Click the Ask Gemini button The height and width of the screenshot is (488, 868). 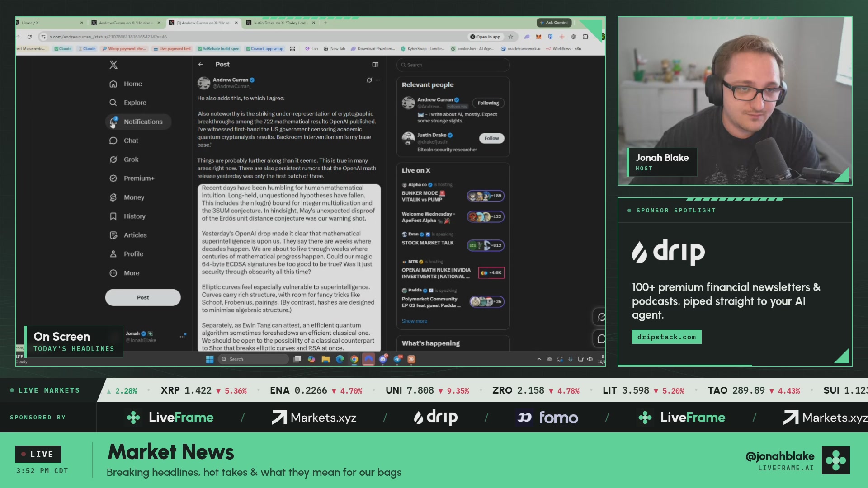click(554, 23)
